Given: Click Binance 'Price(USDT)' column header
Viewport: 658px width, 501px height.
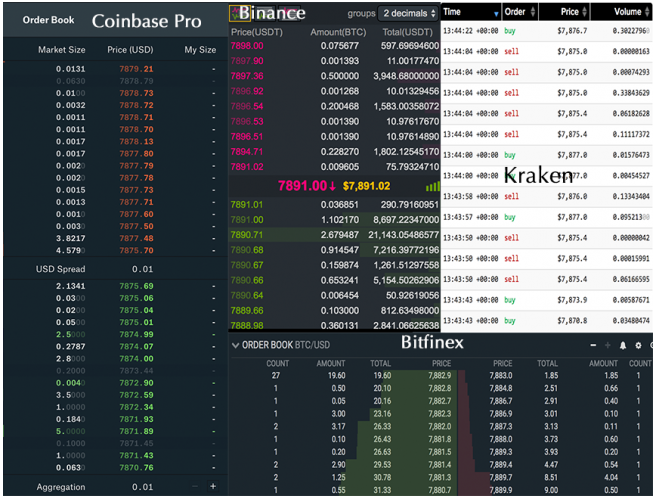Looking at the screenshot, I should (257, 32).
